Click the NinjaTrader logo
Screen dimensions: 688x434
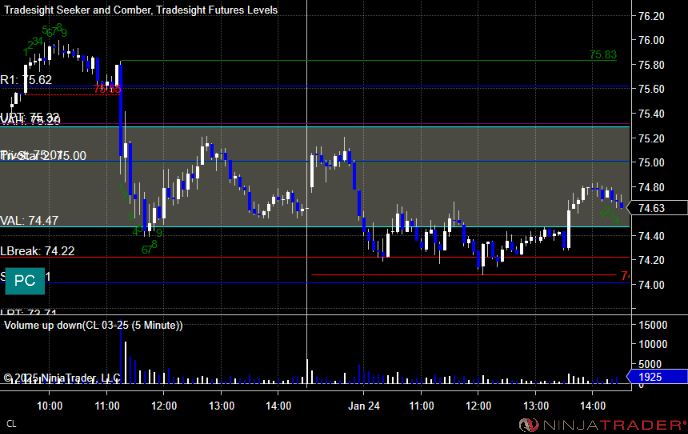coord(602,425)
